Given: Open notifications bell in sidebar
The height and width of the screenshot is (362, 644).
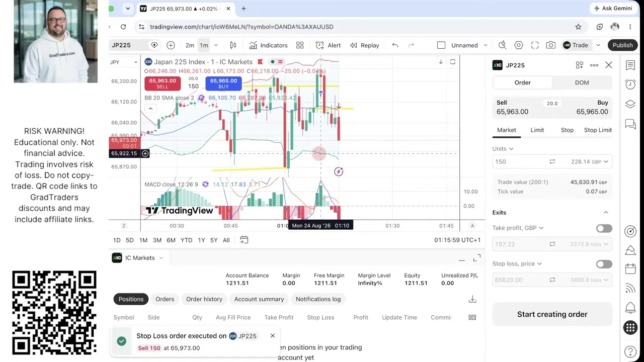Looking at the screenshot, I should point(630,308).
